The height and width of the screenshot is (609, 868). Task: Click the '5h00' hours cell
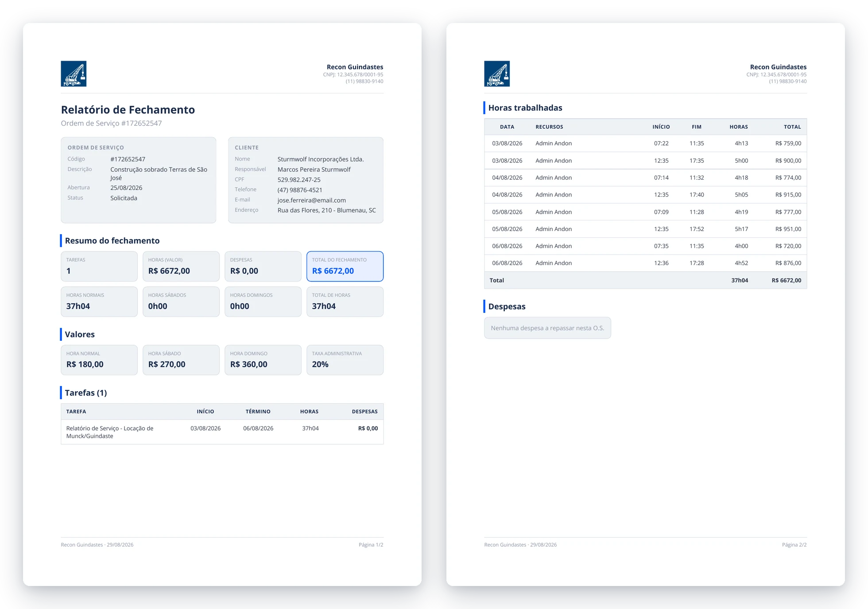tap(741, 161)
